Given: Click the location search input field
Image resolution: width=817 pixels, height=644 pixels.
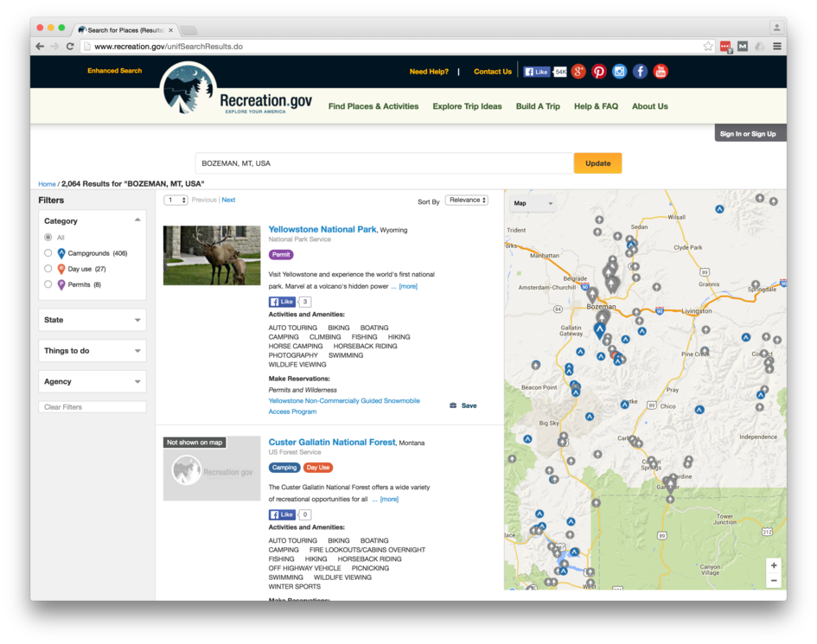Looking at the screenshot, I should pyautogui.click(x=385, y=163).
